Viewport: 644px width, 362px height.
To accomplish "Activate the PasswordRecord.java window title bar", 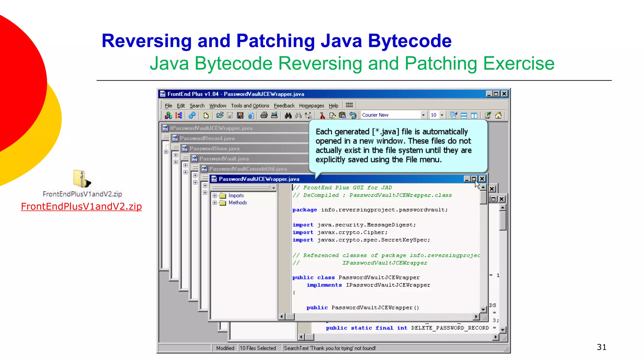I will tap(207, 138).
